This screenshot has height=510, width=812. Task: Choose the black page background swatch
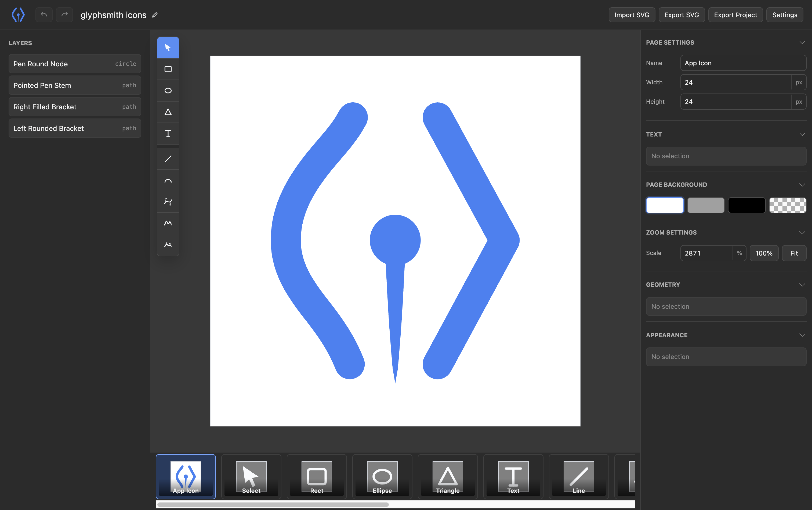pyautogui.click(x=746, y=205)
